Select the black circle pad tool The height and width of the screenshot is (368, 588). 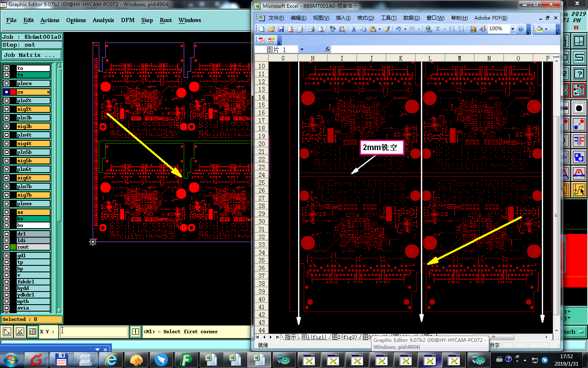click(x=579, y=108)
